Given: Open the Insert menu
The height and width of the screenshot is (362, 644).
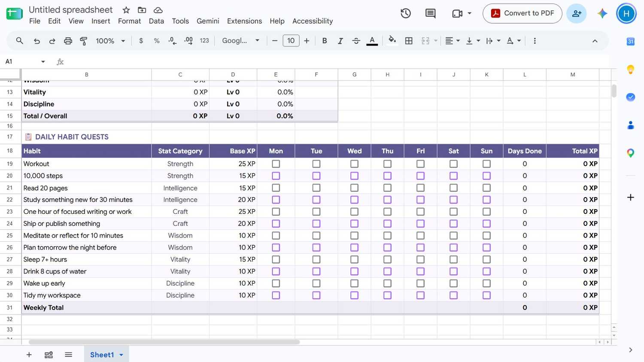Looking at the screenshot, I should click(x=101, y=21).
